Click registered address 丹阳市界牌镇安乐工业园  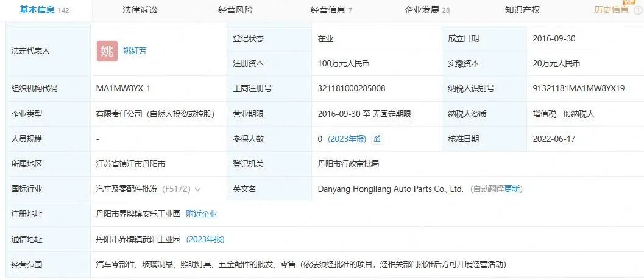pos(138,214)
